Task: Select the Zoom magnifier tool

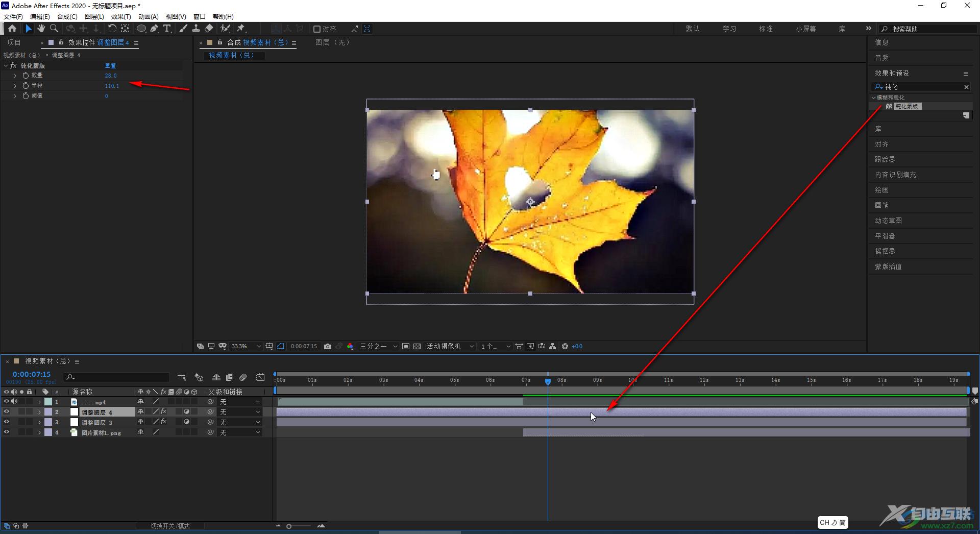Action: point(54,29)
